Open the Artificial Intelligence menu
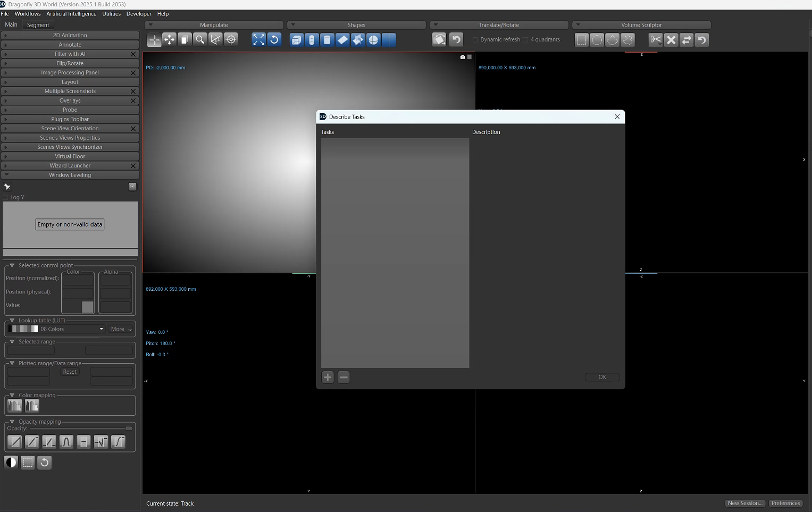Viewport: 812px width, 512px height. click(x=71, y=14)
